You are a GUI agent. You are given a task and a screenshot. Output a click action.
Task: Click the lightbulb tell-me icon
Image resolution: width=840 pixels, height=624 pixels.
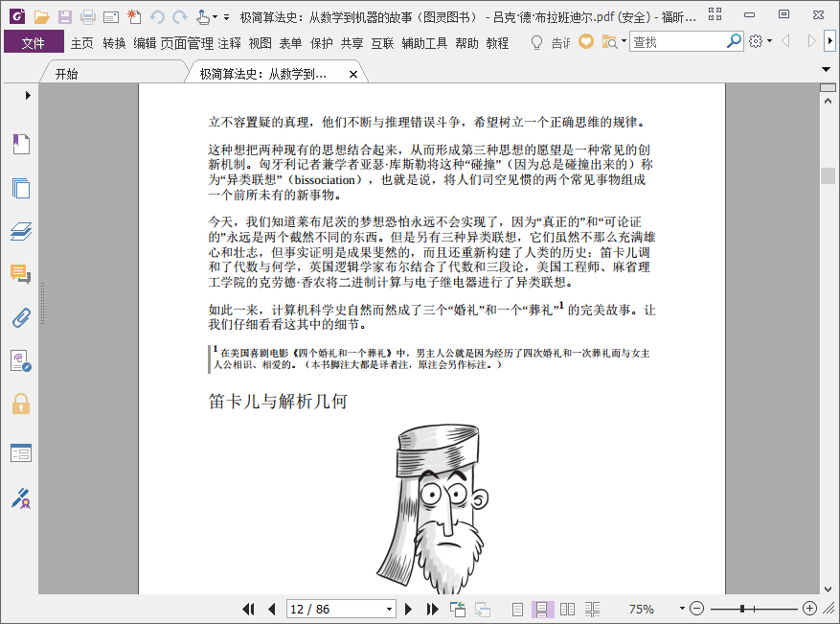pyautogui.click(x=536, y=42)
